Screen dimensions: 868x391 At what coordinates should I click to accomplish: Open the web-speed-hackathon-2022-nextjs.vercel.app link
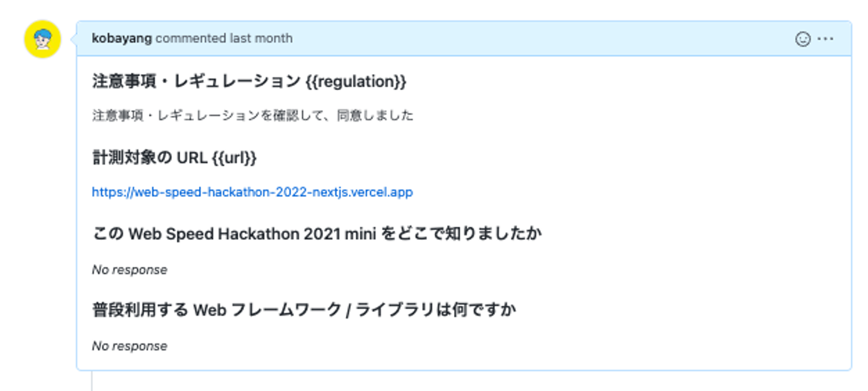tap(252, 192)
